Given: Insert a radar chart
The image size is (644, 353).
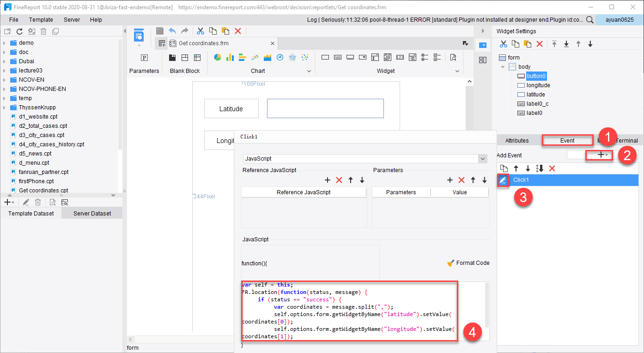Looking at the screenshot, I should tap(292, 57).
